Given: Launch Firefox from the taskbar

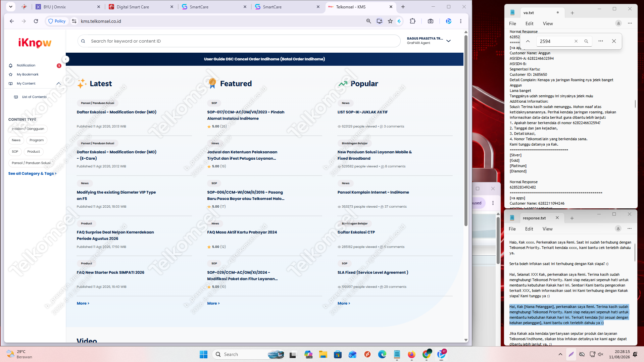Looking at the screenshot, I should point(411,354).
